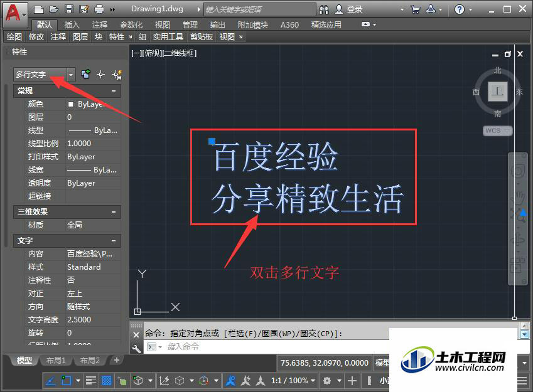Click the Save icon in quick access
533x392 pixels.
[69, 9]
